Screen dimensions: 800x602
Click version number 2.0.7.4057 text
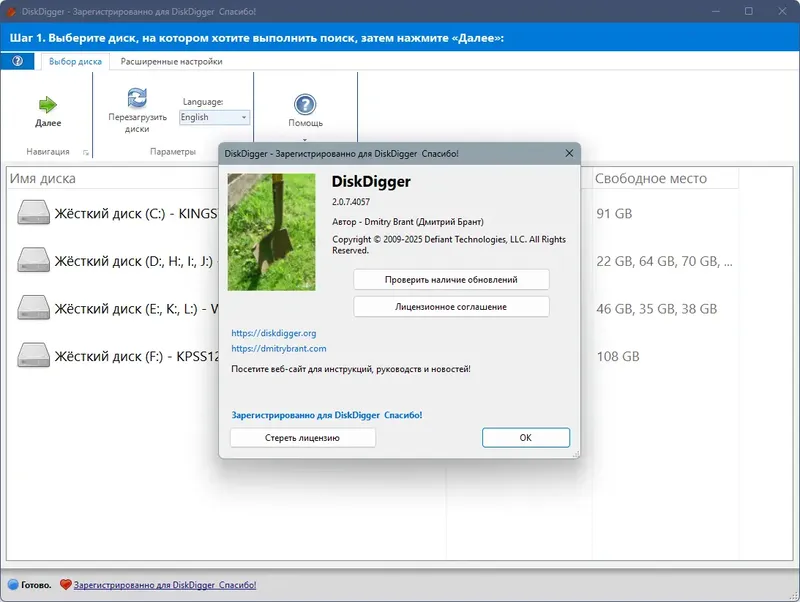[351, 202]
